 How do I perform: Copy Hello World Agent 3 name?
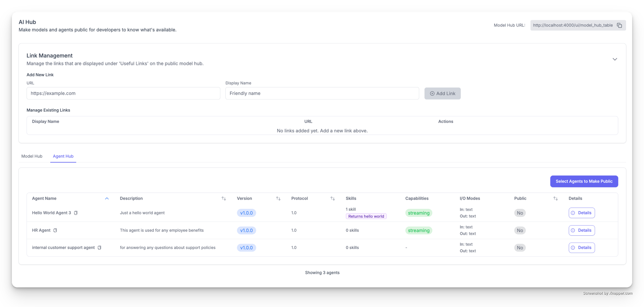coord(76,213)
